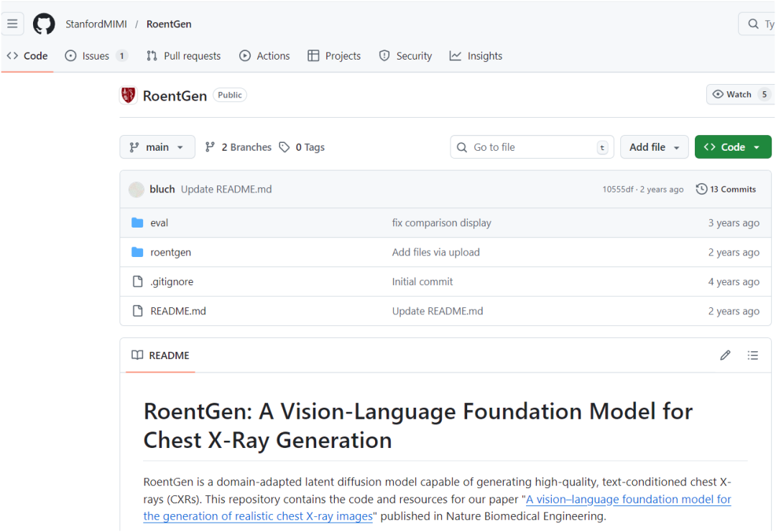
Task: Open the README outline list icon
Action: click(x=752, y=355)
